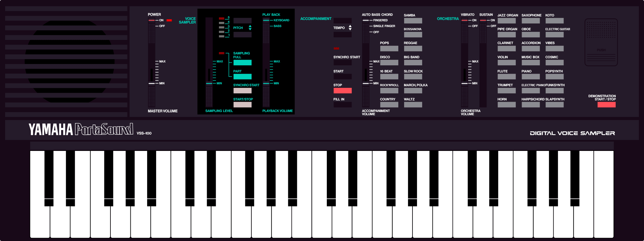Trigger the Fill In button
This screenshot has width=644, height=241.
tap(343, 105)
